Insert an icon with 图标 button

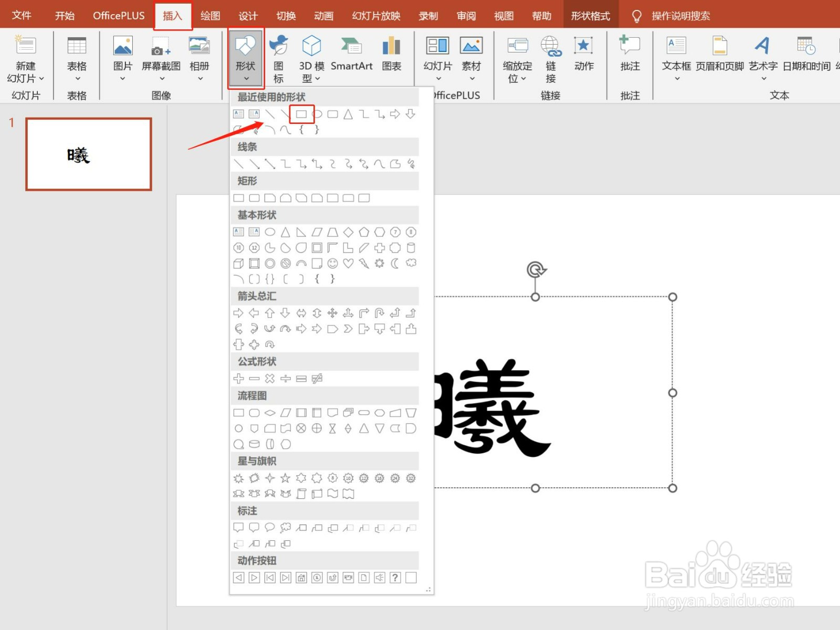pyautogui.click(x=279, y=58)
